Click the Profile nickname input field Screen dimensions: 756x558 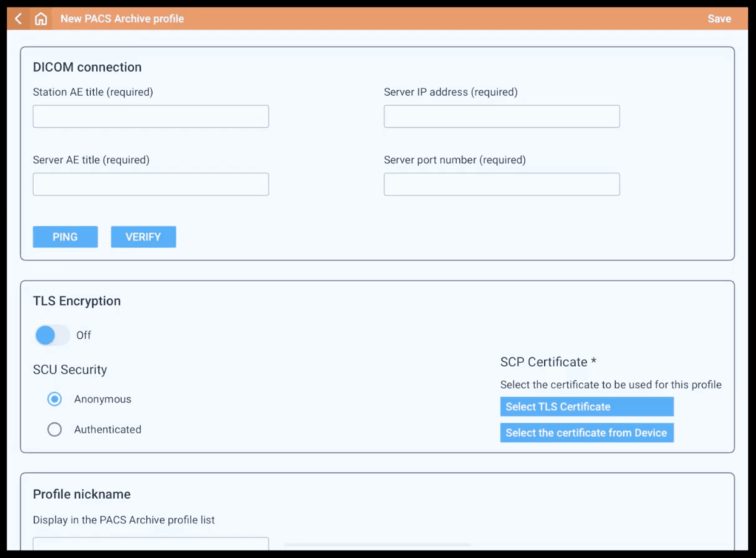tap(151, 546)
